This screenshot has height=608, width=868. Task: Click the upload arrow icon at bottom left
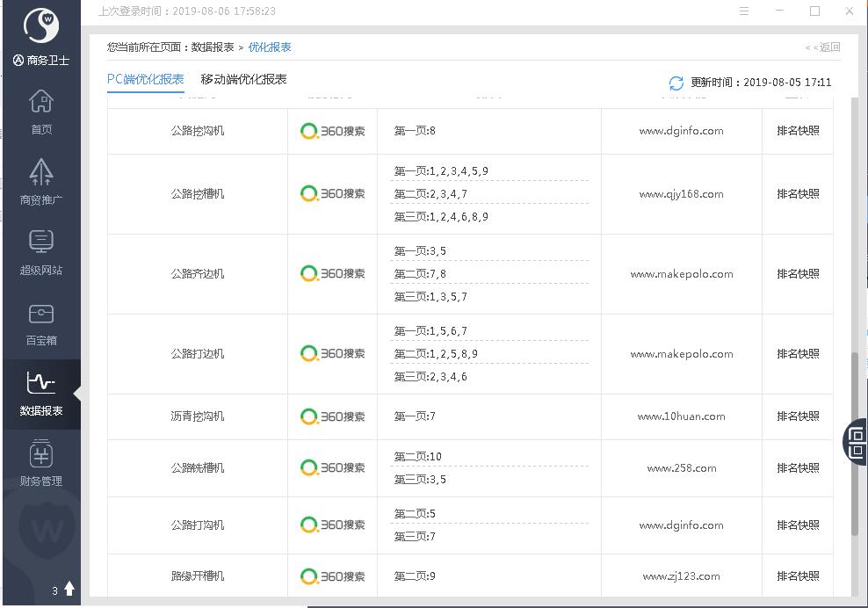pyautogui.click(x=69, y=589)
